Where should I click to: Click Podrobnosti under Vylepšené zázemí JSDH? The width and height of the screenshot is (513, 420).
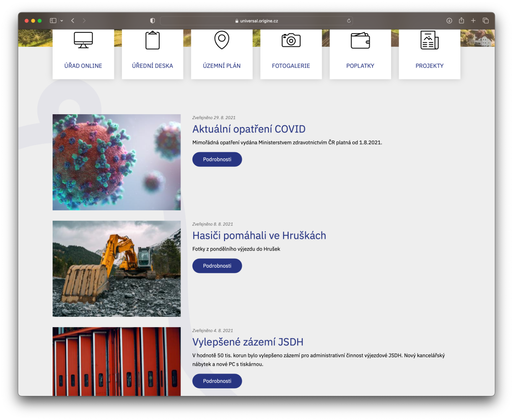tap(217, 381)
